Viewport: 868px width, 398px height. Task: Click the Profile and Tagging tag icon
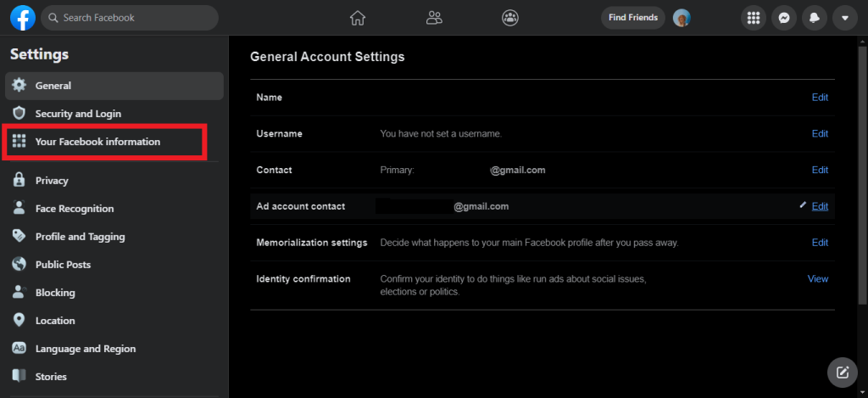pos(19,236)
